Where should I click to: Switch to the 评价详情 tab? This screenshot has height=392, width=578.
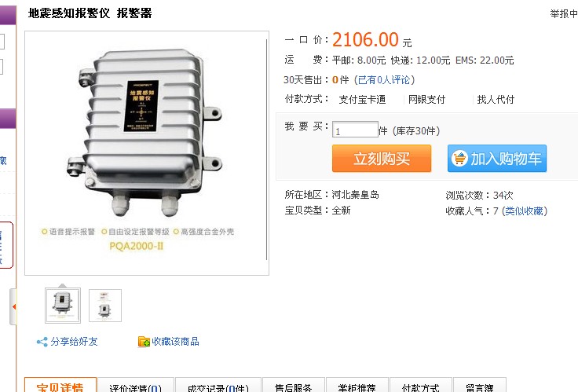[136, 385]
